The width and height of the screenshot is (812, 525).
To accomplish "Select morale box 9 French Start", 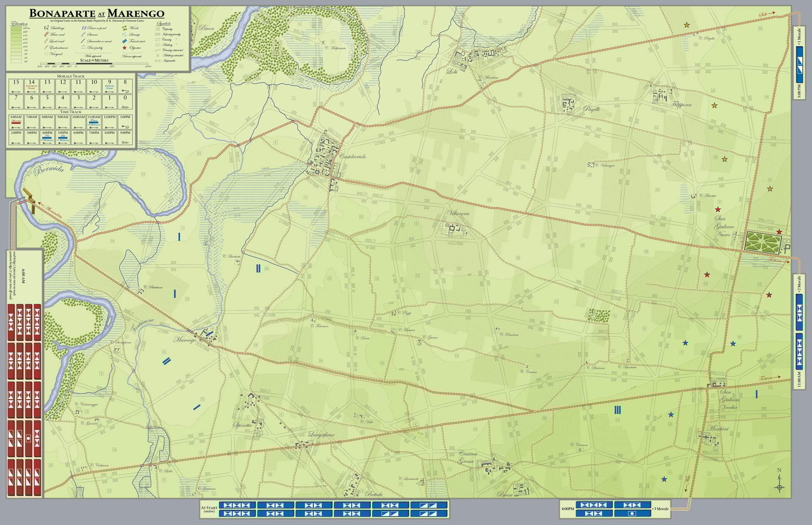I will [110, 86].
